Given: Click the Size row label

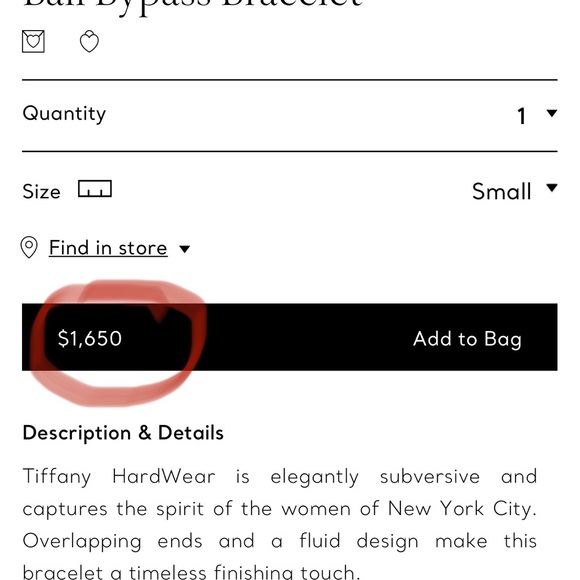Looking at the screenshot, I should [x=41, y=192].
